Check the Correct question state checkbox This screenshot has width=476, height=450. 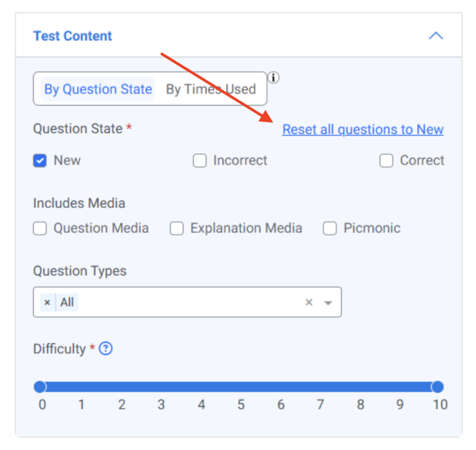387,161
